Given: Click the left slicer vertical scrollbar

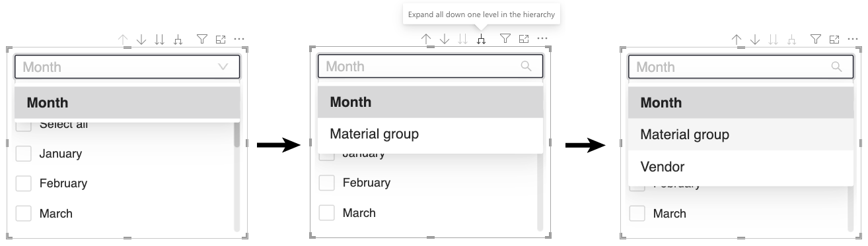Looking at the screenshot, I should pos(237,176).
